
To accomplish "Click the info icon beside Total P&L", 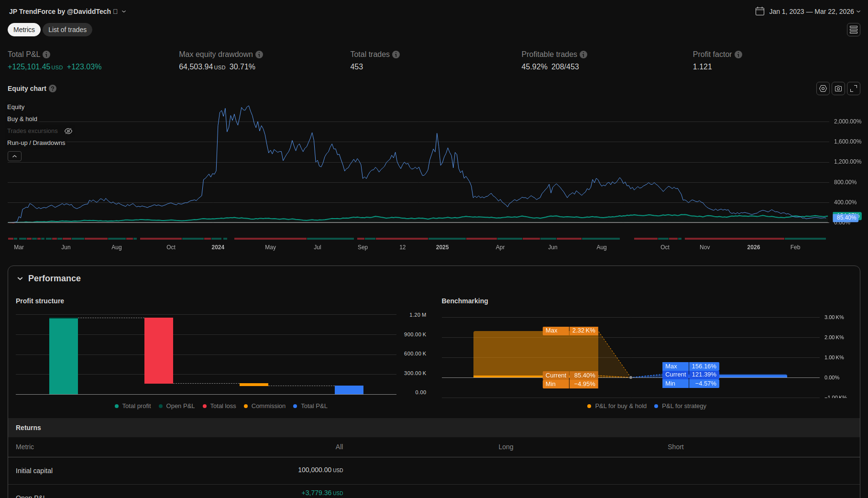I will [x=46, y=55].
